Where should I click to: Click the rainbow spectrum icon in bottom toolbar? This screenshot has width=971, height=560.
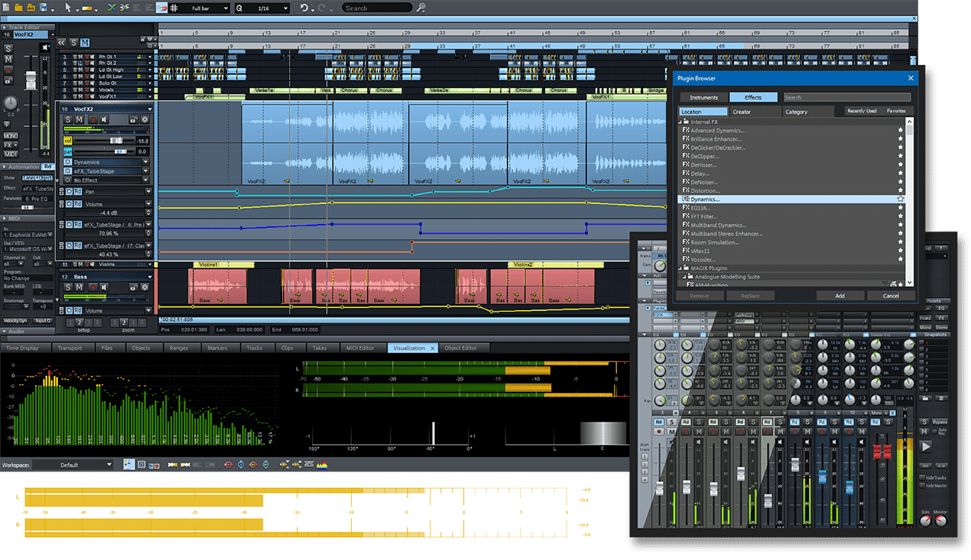323,465
